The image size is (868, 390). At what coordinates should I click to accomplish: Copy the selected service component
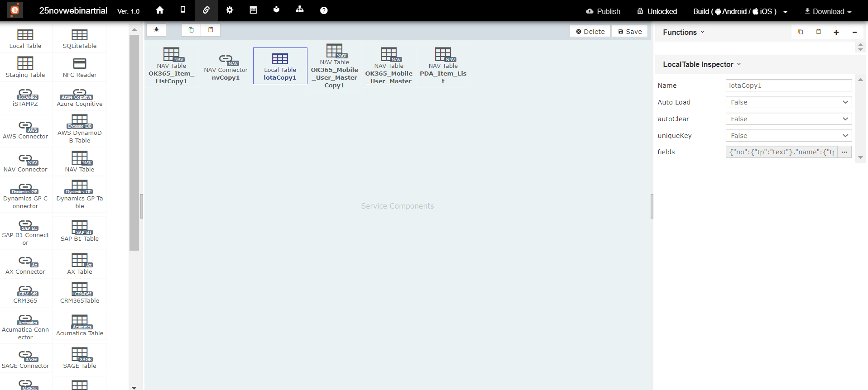point(191,30)
